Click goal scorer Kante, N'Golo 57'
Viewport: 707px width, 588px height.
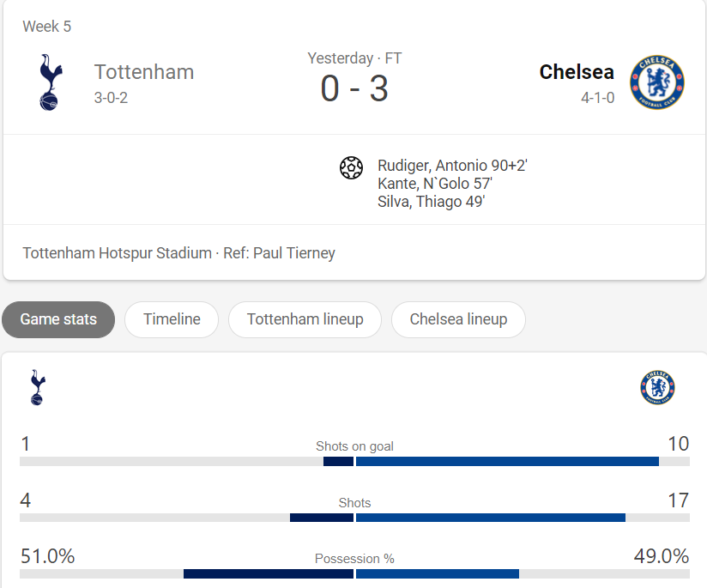click(435, 184)
